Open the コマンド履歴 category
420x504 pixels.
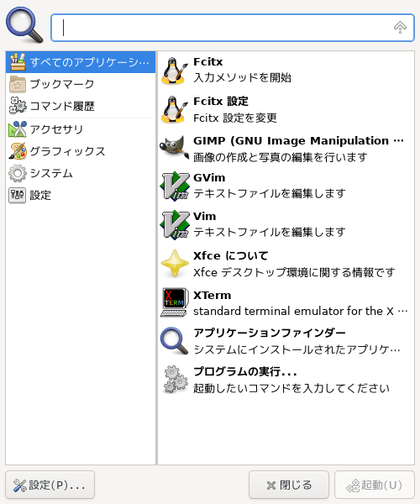81,106
